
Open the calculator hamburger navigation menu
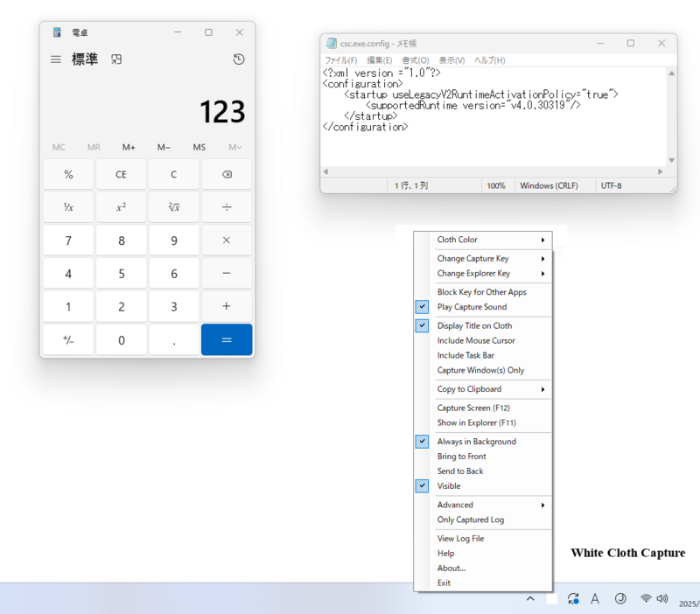click(56, 59)
